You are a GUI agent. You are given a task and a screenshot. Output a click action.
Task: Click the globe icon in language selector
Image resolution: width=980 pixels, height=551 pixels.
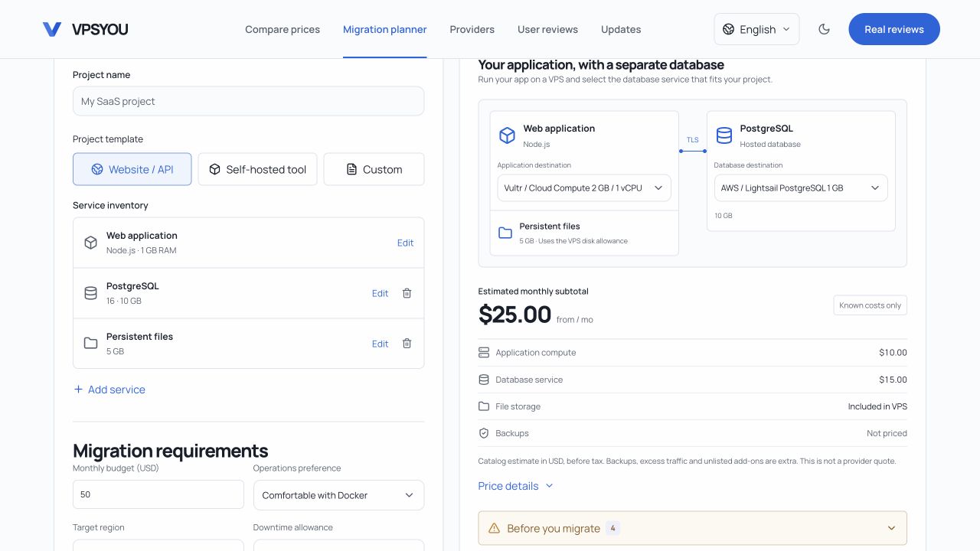(x=729, y=29)
